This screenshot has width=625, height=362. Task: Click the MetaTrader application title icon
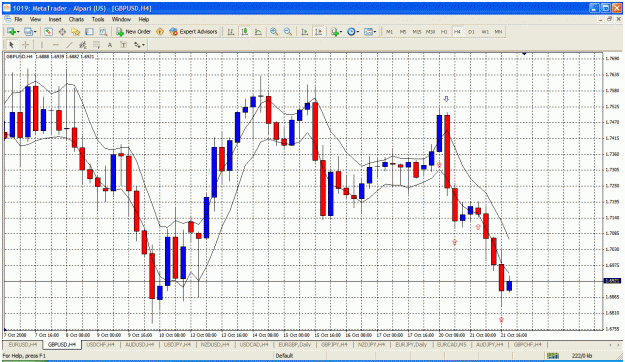click(x=7, y=8)
